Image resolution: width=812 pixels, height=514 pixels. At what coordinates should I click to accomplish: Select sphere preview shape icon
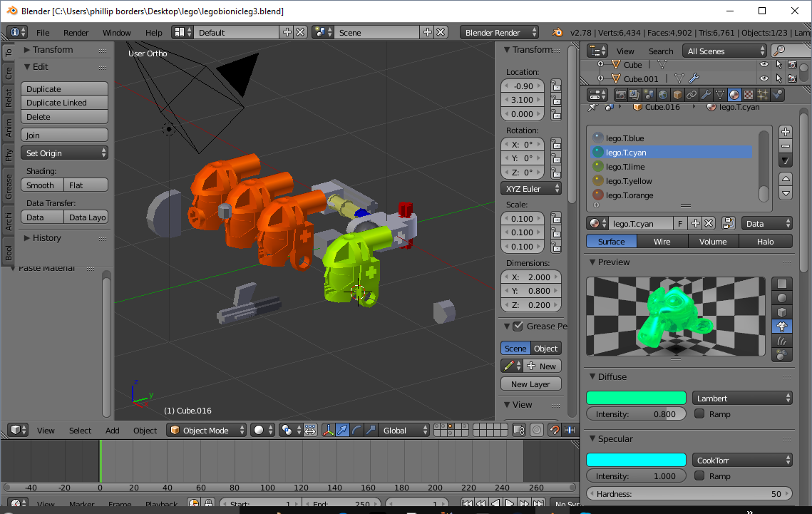pos(782,298)
